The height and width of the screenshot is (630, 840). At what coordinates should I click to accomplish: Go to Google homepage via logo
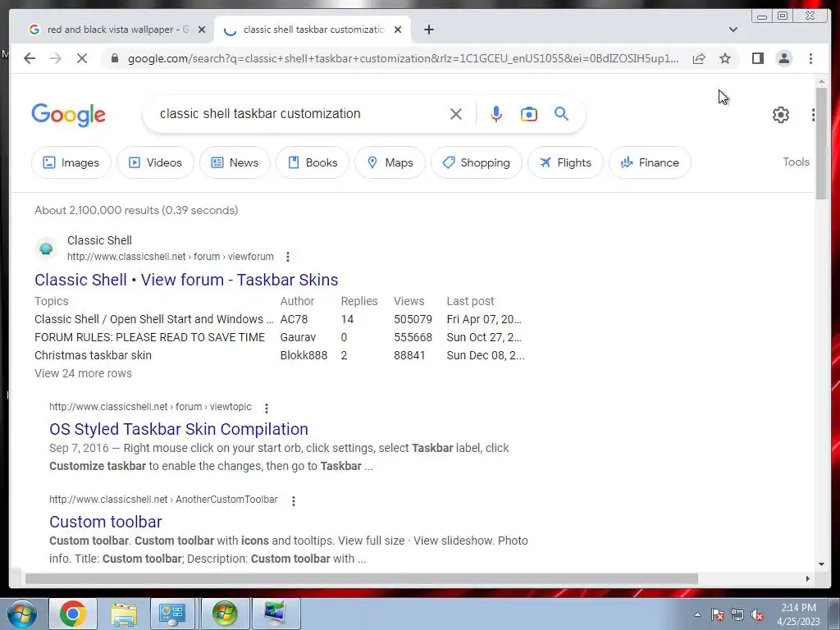click(69, 115)
